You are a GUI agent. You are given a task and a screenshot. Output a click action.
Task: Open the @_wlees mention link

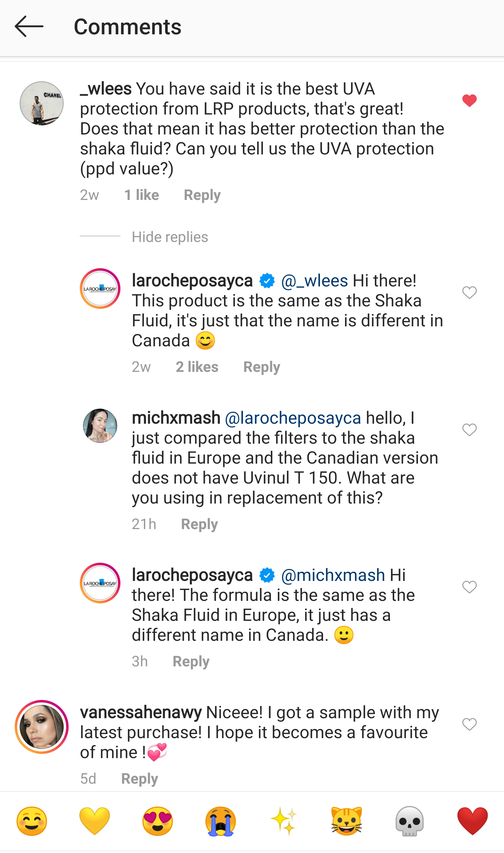pyautogui.click(x=314, y=281)
